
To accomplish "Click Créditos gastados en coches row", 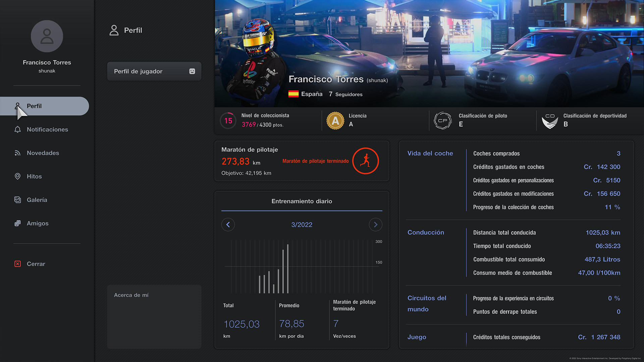I will [547, 167].
